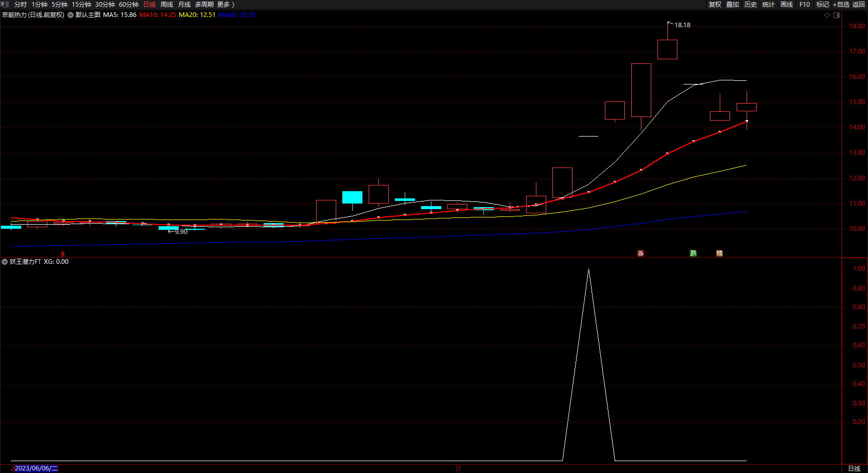Viewport: 868px width, 473px height.
Task: Select the 1分钟 timeframe
Action: (40, 5)
